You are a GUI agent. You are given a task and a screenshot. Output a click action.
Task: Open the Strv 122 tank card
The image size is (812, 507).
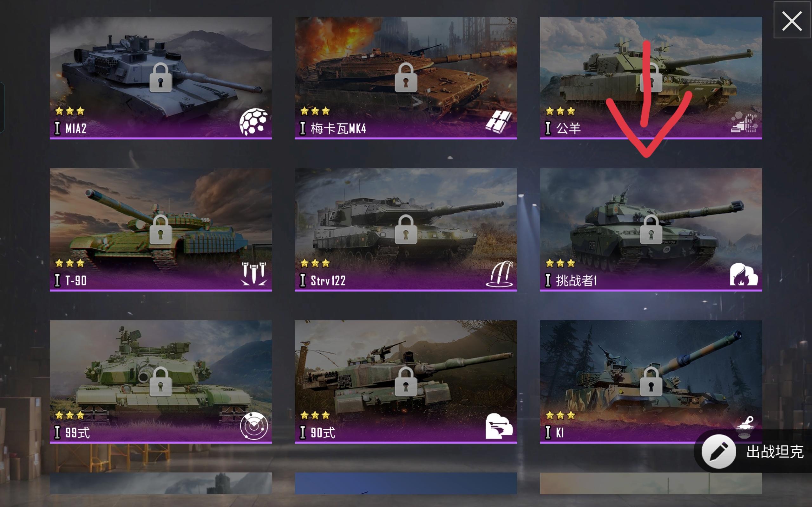[406, 230]
